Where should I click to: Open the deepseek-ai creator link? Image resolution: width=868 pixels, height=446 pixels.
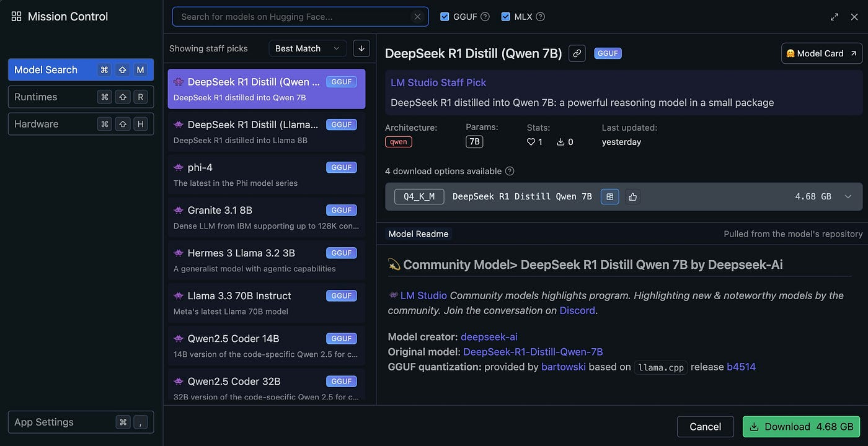[489, 337]
